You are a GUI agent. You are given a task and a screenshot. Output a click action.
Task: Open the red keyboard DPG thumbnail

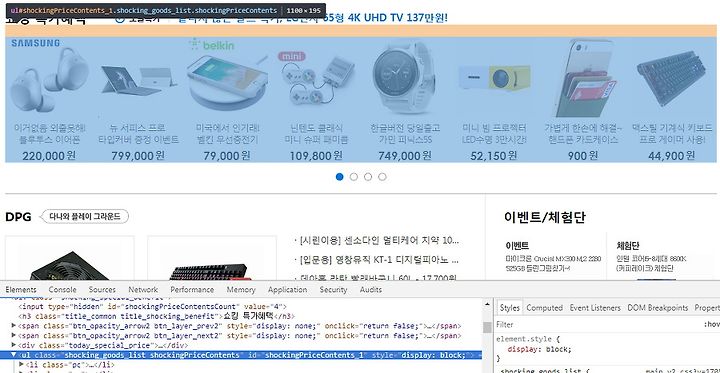pos(212,258)
